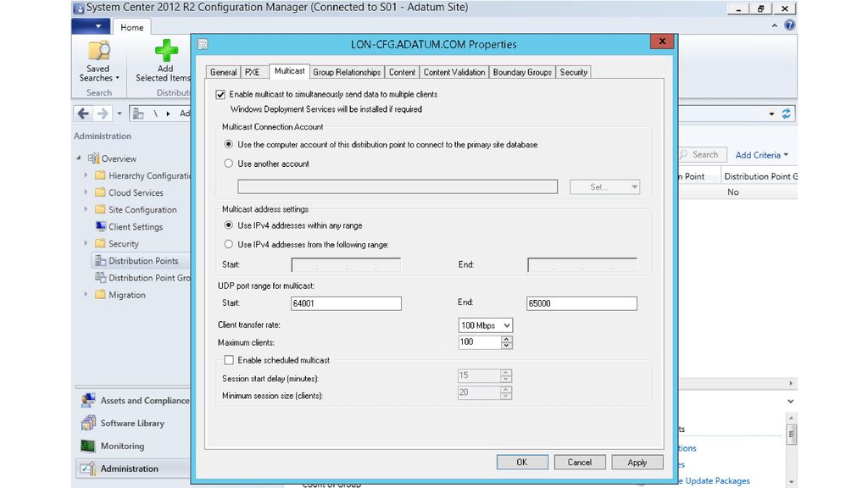
Task: Open the Home ribbon tab
Action: [131, 27]
